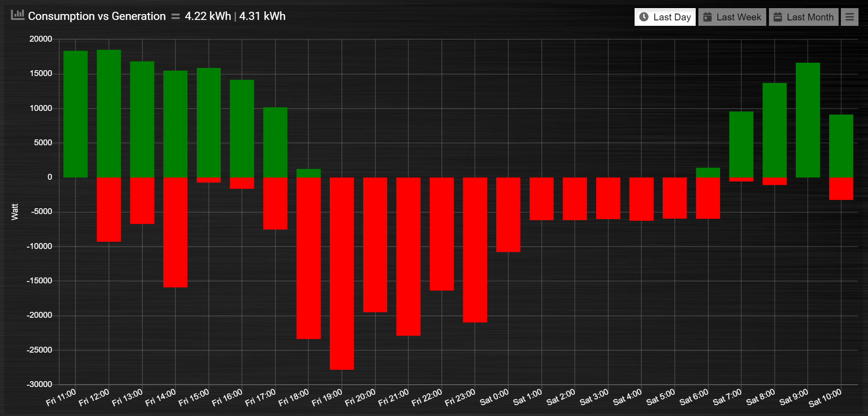Click the red bar at Sat 0:00

tap(508, 215)
